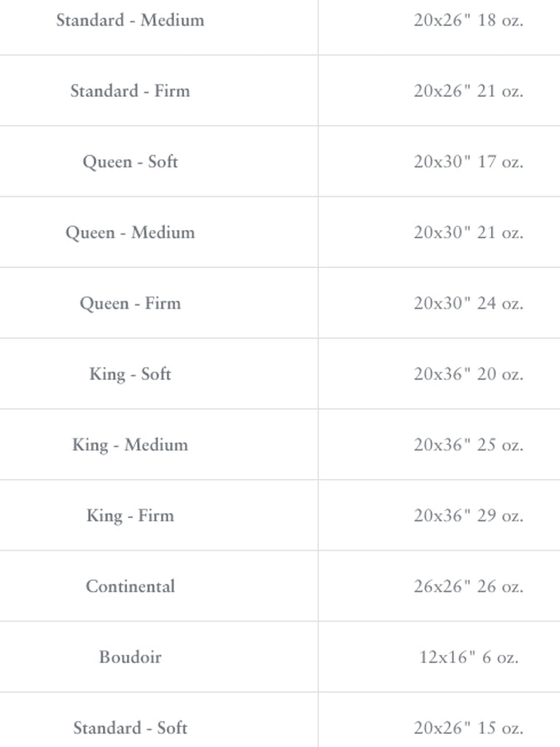
Task: Select the 12x16" 6 oz. cell
Action: point(469,657)
